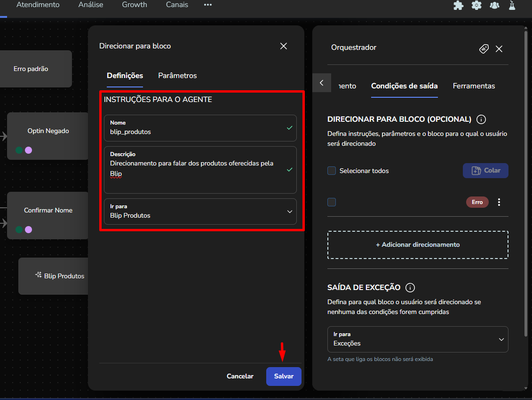Open the three-dot menu beside Erro badge
Screen dimensions: 532x400
point(499,202)
